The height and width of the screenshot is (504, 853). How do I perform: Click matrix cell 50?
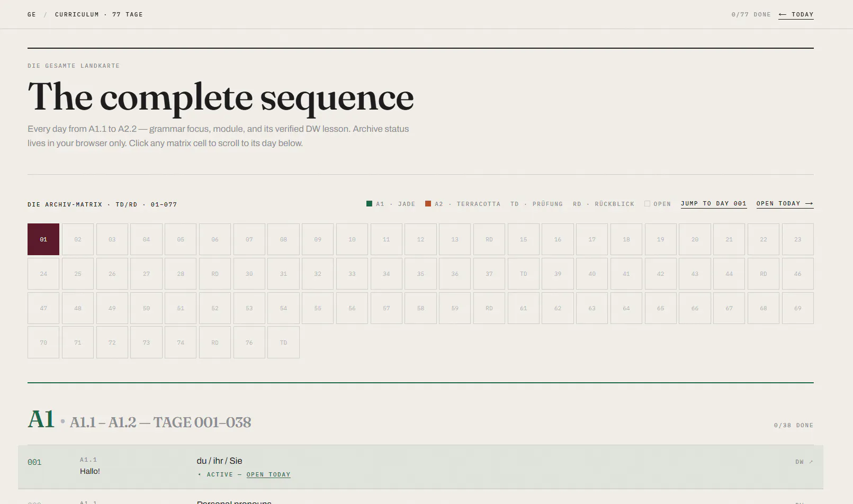click(x=146, y=308)
